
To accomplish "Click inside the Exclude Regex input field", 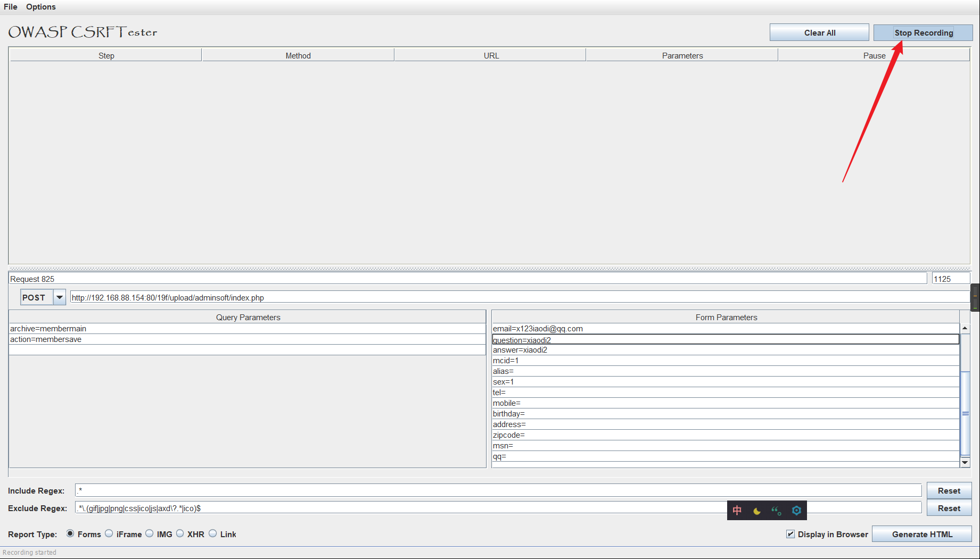I will tap(373, 508).
